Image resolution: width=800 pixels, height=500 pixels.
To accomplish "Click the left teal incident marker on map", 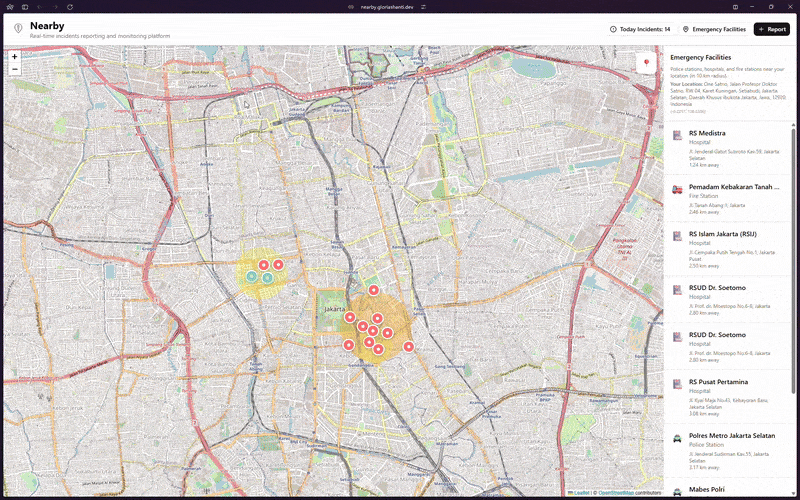I will (251, 277).
